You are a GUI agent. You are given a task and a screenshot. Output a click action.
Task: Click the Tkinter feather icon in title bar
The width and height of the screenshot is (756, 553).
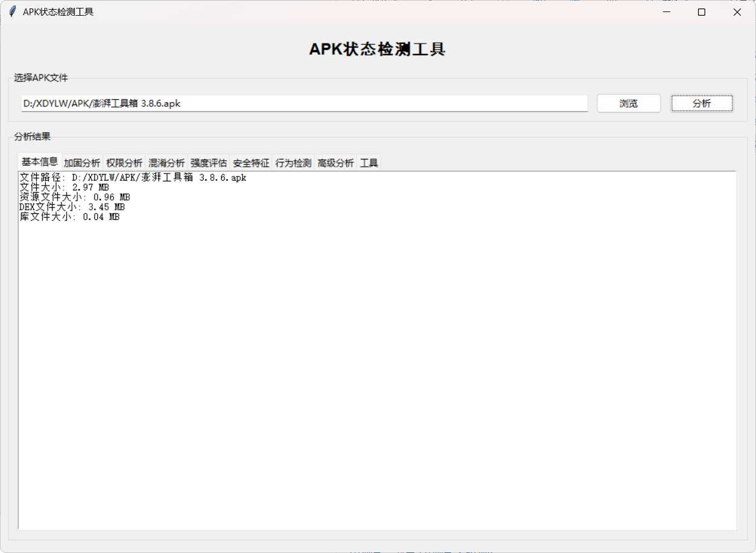11,11
